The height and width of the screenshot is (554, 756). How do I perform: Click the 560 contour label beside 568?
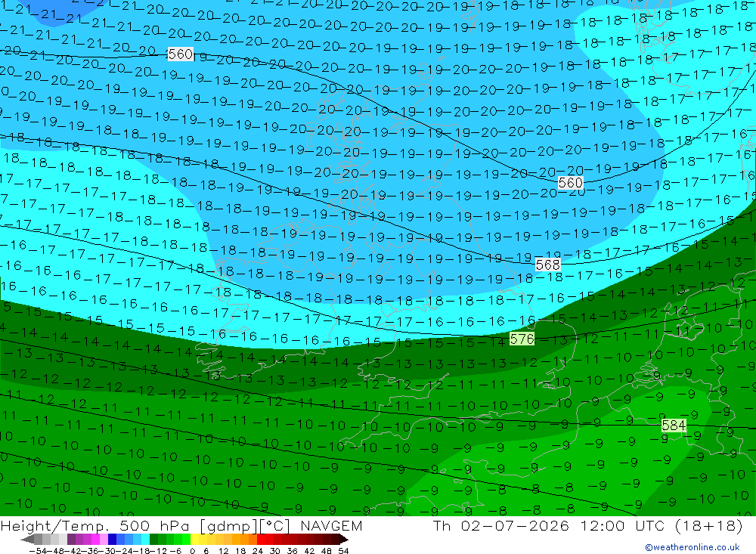570,183
